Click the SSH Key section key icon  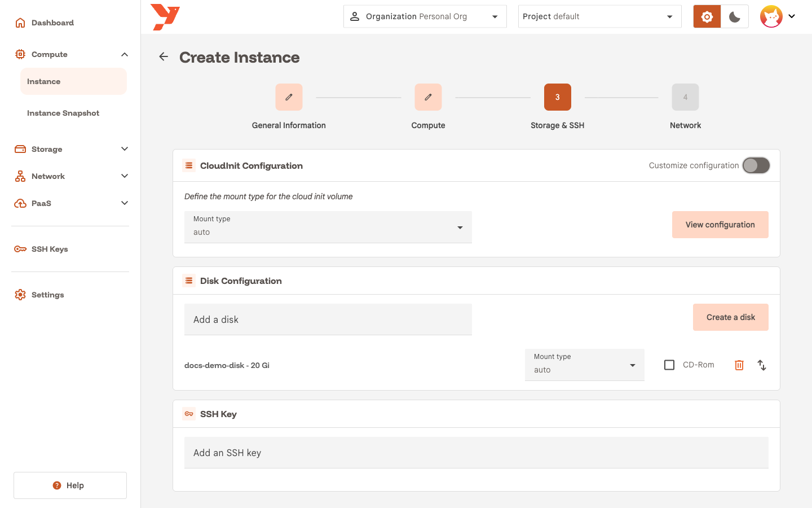click(x=189, y=414)
